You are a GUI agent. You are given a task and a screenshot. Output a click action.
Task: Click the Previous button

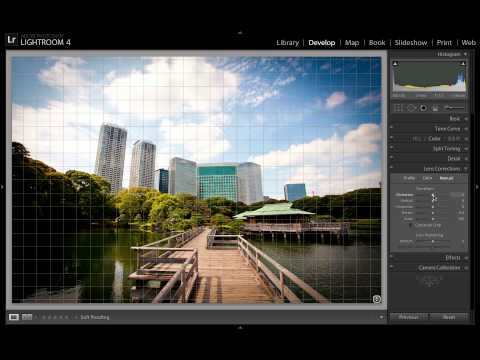tap(409, 317)
